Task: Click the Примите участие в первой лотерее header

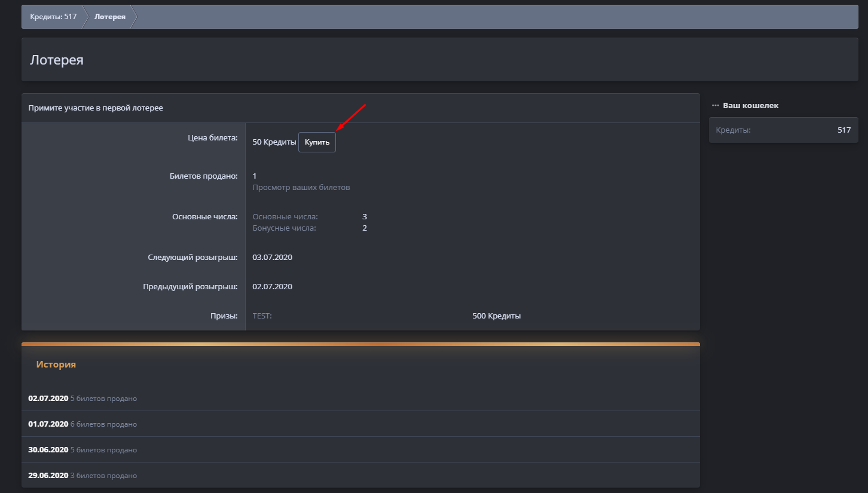Action: pos(96,108)
